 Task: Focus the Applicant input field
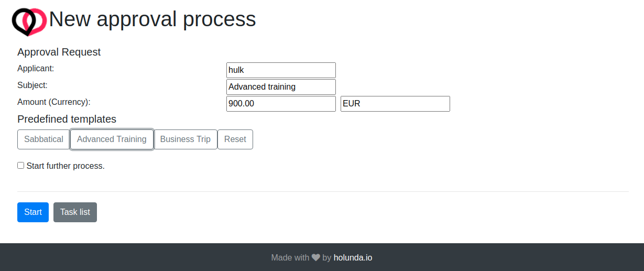(281, 70)
